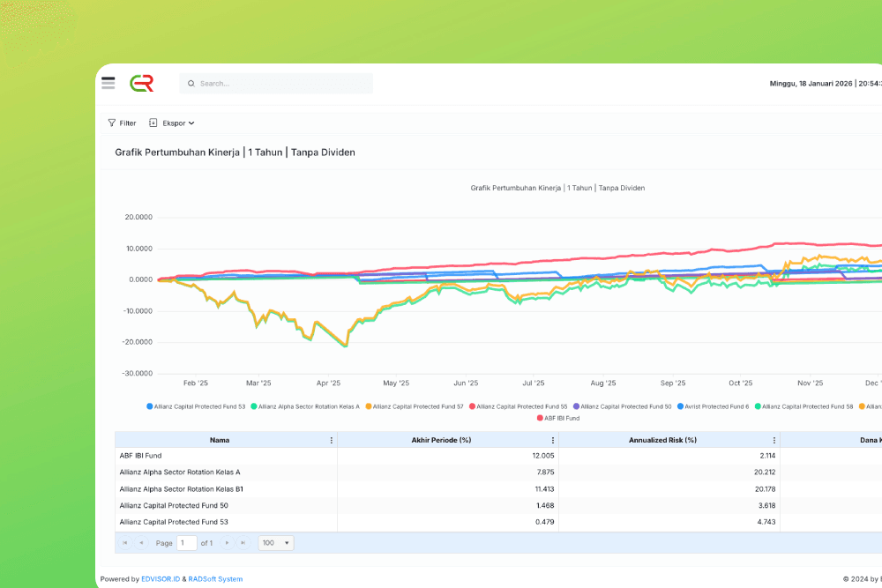Open the RADSoft System footer link
The width and height of the screenshot is (882, 588).
(x=215, y=579)
